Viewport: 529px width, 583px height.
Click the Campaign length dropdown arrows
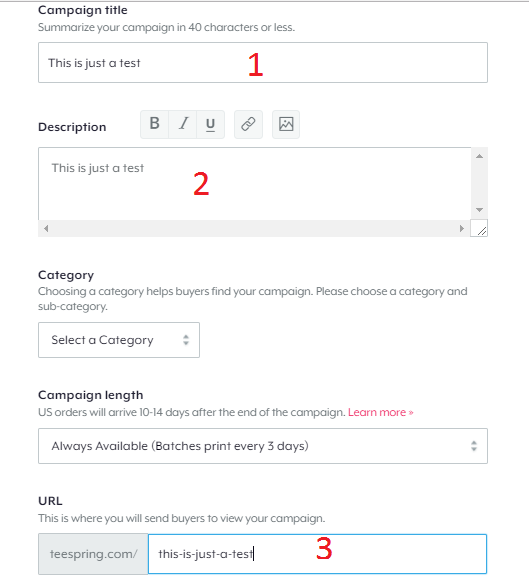(474, 446)
